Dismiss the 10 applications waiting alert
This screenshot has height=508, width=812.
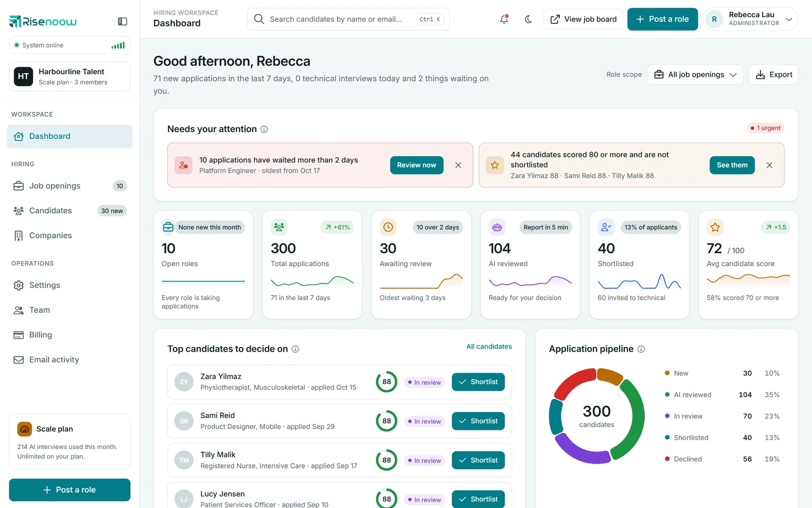tap(458, 165)
